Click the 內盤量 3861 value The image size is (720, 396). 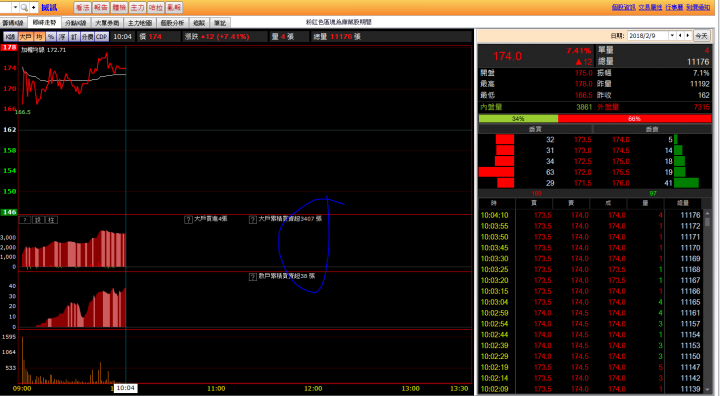click(x=584, y=107)
